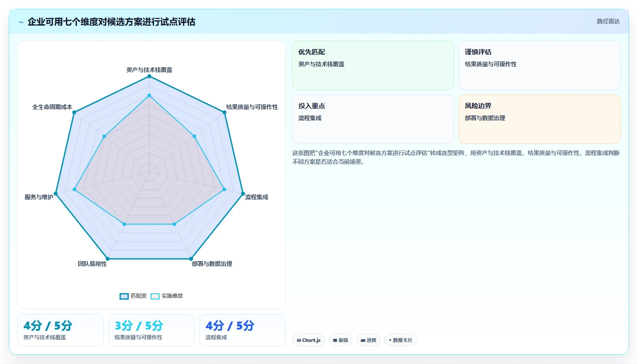638x364 pixels.
Task: Click the radar axis label 团队易用性
Action: coord(92,264)
